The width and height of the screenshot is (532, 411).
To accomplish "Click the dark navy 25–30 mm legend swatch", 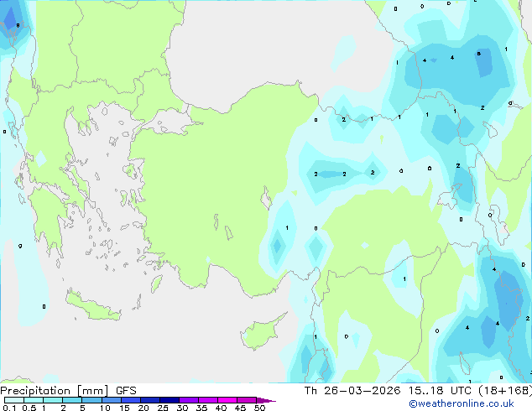I will click(x=169, y=400).
